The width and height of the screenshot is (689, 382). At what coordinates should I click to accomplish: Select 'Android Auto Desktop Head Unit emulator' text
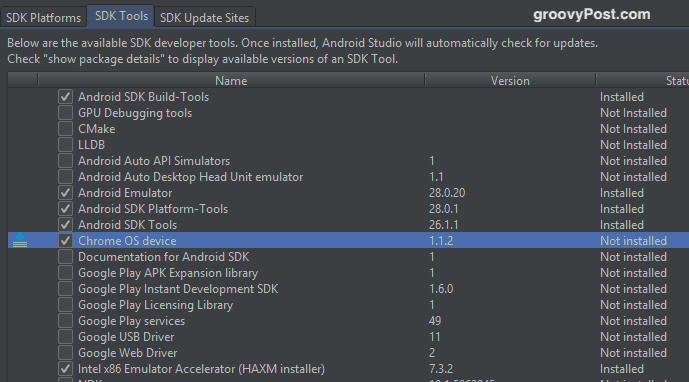tap(191, 177)
